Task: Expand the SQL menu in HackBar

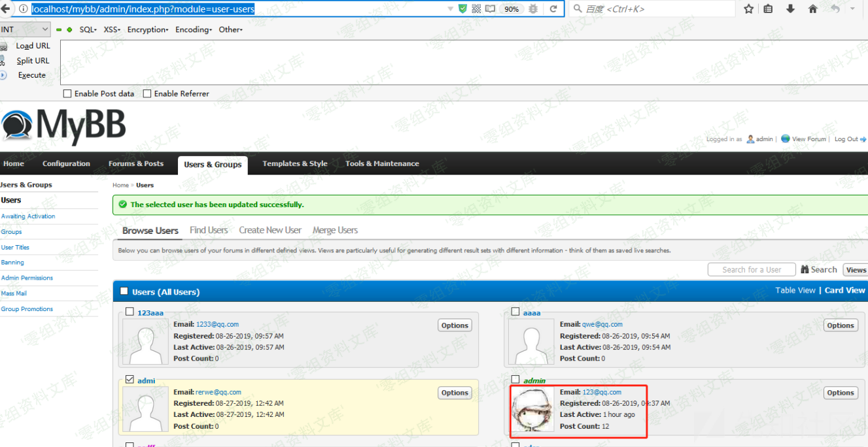Action: pyautogui.click(x=88, y=29)
